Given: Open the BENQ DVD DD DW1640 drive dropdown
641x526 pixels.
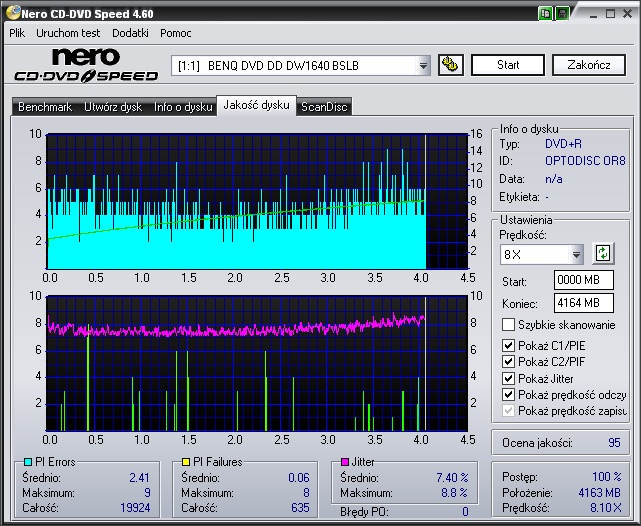Looking at the screenshot, I should coord(423,65).
